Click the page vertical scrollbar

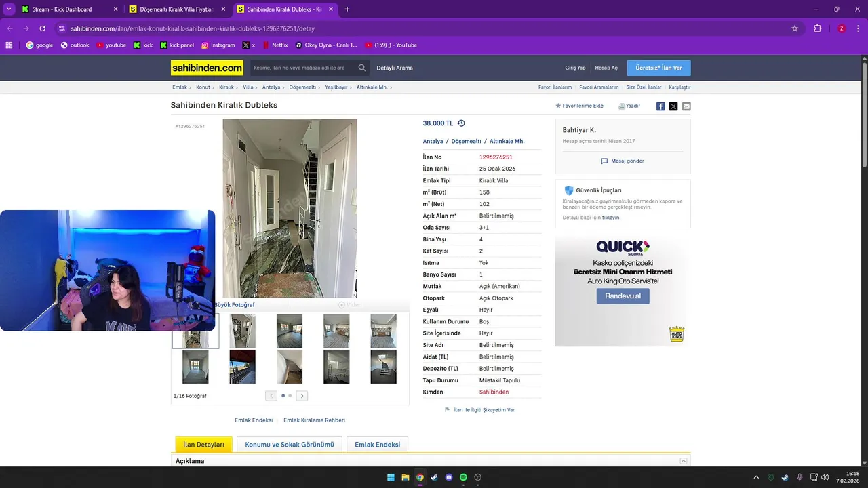[x=864, y=115]
